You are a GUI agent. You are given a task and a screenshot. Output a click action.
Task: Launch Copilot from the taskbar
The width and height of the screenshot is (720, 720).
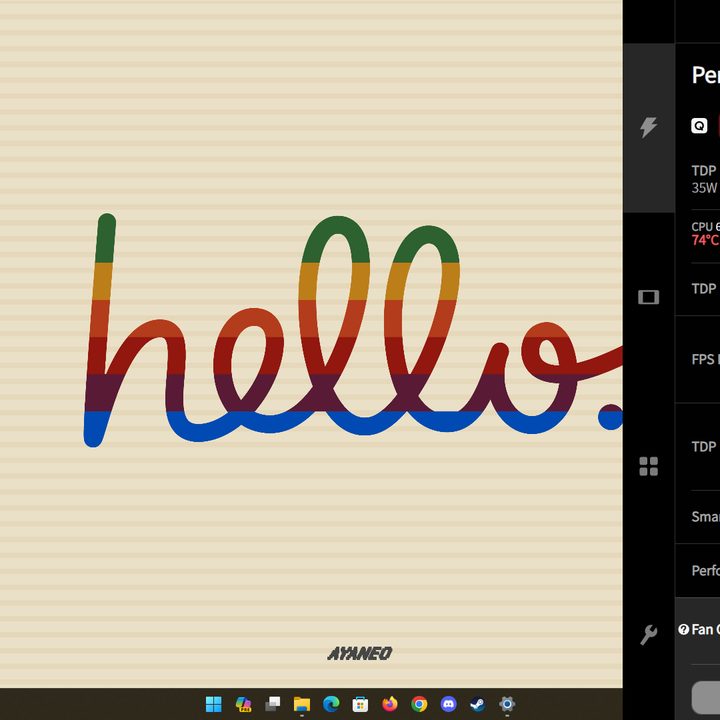point(243,704)
